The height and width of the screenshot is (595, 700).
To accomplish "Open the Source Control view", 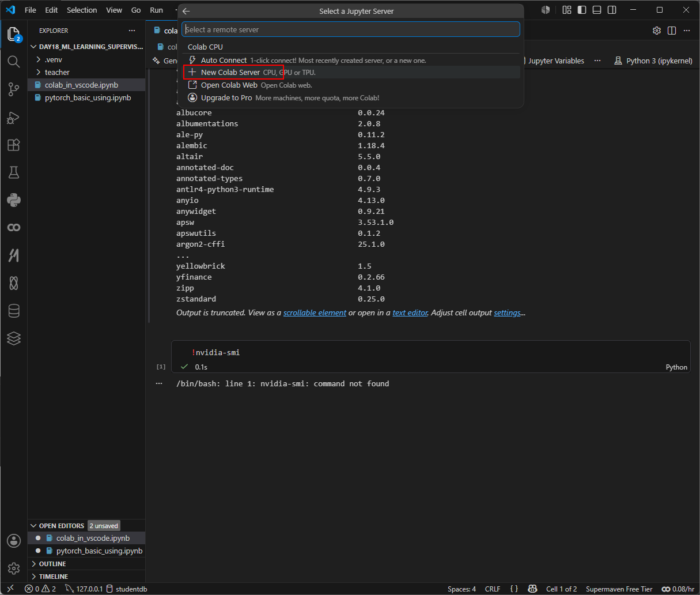I will tap(14, 89).
